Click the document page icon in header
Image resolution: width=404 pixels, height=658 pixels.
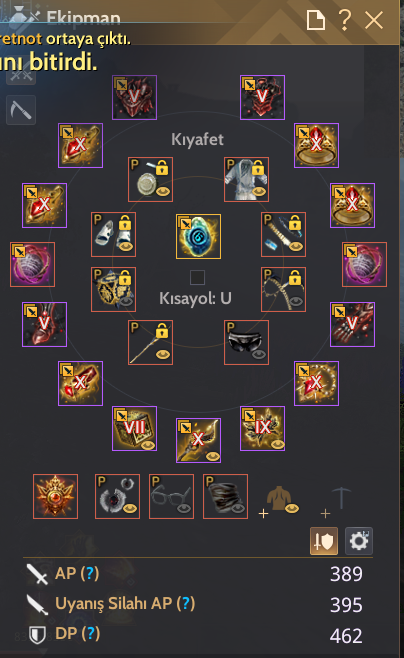[316, 20]
